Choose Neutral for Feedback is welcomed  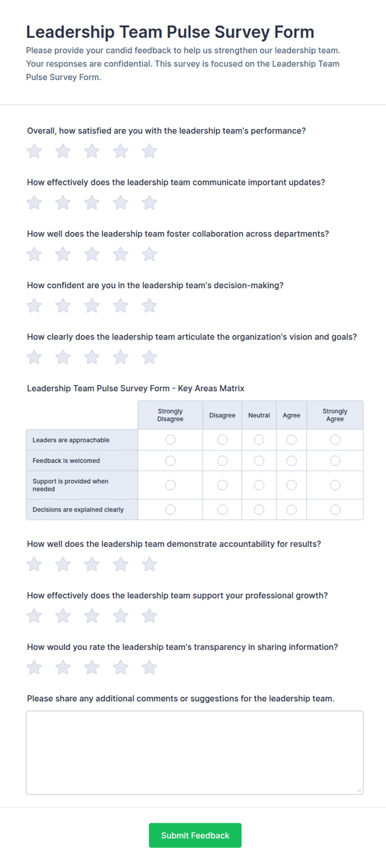259,461
